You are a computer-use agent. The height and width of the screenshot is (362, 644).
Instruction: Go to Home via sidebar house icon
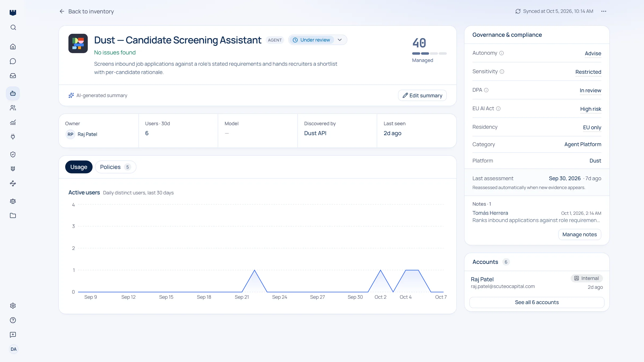[13, 47]
